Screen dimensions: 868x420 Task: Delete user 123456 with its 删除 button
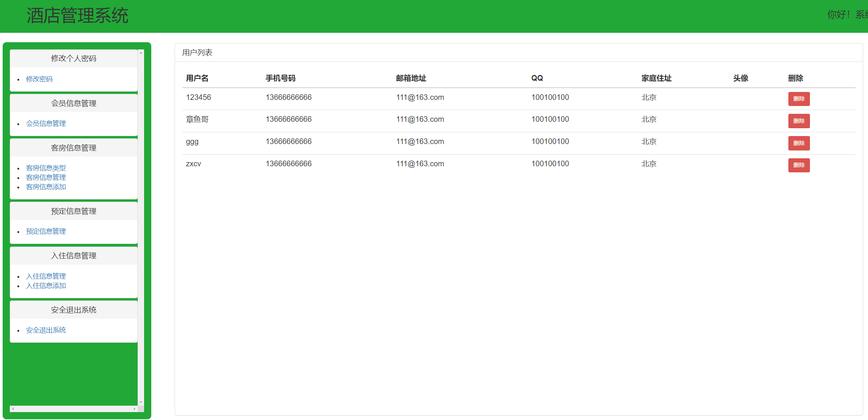[x=799, y=99]
